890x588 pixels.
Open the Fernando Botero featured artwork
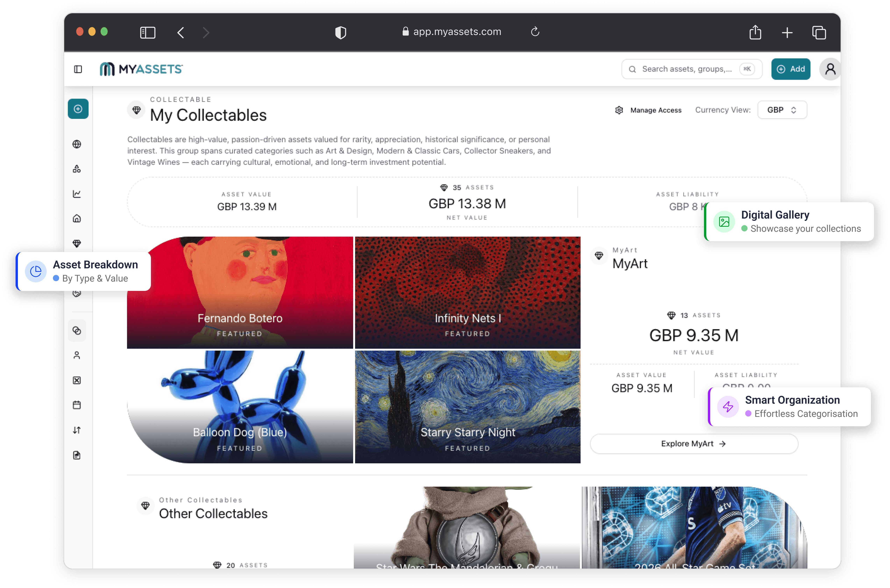click(240, 292)
